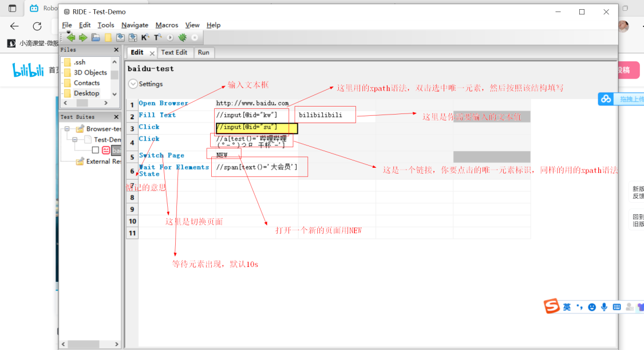Click the keyboard icon on IME bar

[617, 307]
